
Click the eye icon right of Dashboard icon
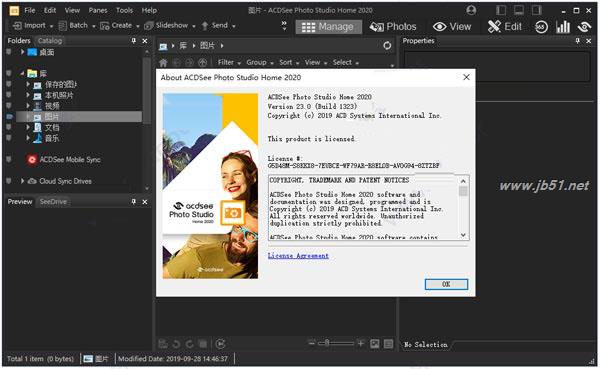pyautogui.click(x=584, y=27)
